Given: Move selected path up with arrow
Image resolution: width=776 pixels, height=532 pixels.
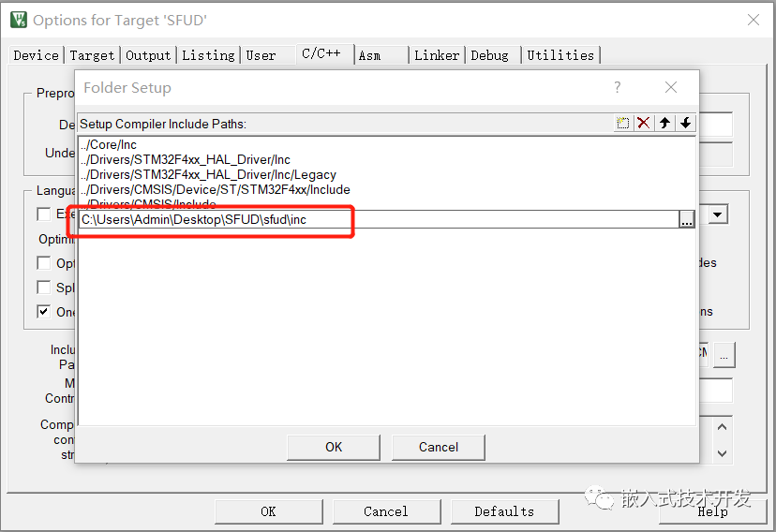Looking at the screenshot, I should [664, 123].
